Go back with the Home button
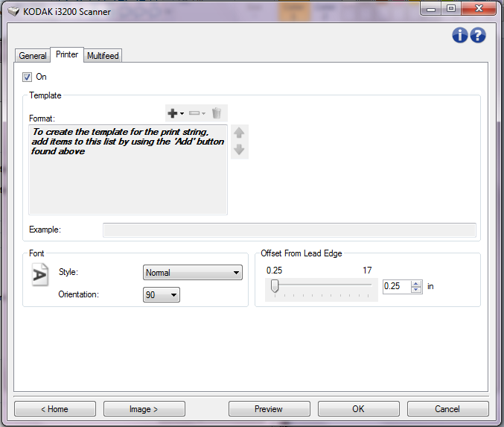 (55, 409)
